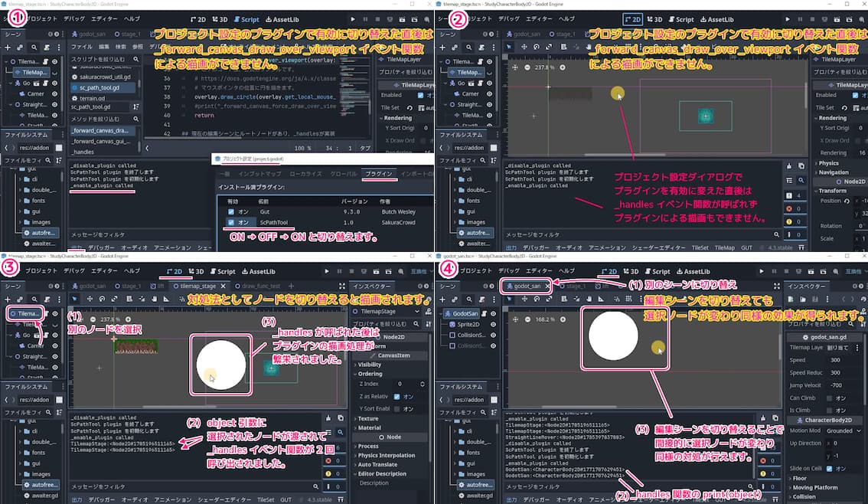
Task: Copy output log selection in the bottom-left window
Action: coord(341,418)
